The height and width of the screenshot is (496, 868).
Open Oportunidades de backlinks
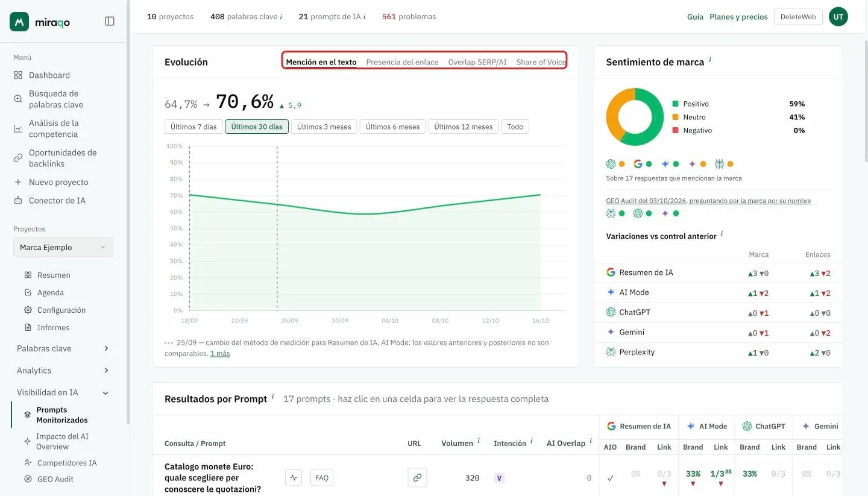pos(63,158)
